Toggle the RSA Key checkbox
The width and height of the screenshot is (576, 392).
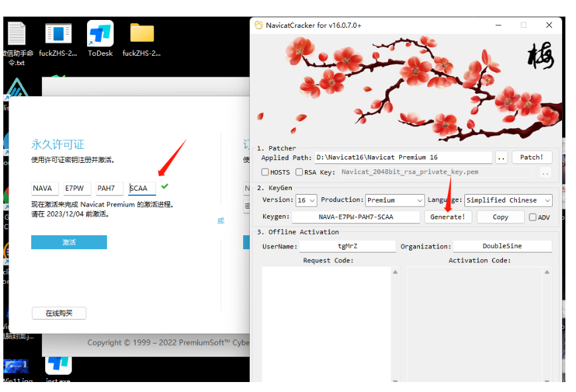coord(300,172)
